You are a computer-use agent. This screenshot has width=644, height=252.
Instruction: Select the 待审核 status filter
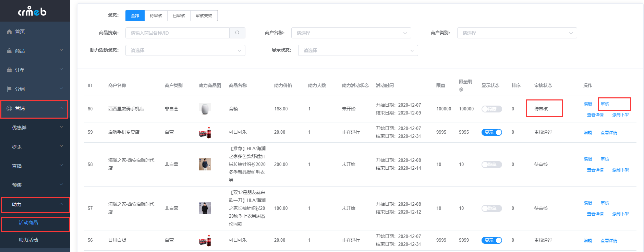coord(156,16)
